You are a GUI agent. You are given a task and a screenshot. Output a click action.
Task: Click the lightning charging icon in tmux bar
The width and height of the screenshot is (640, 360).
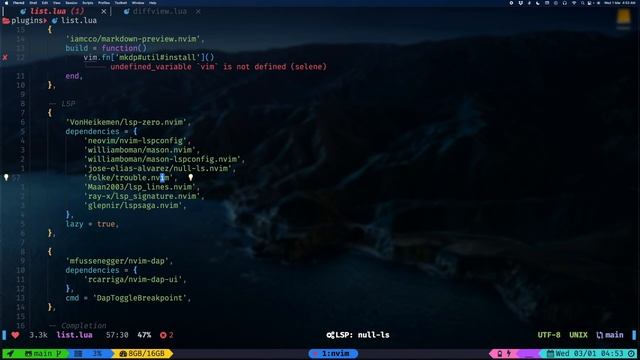pos(509,353)
